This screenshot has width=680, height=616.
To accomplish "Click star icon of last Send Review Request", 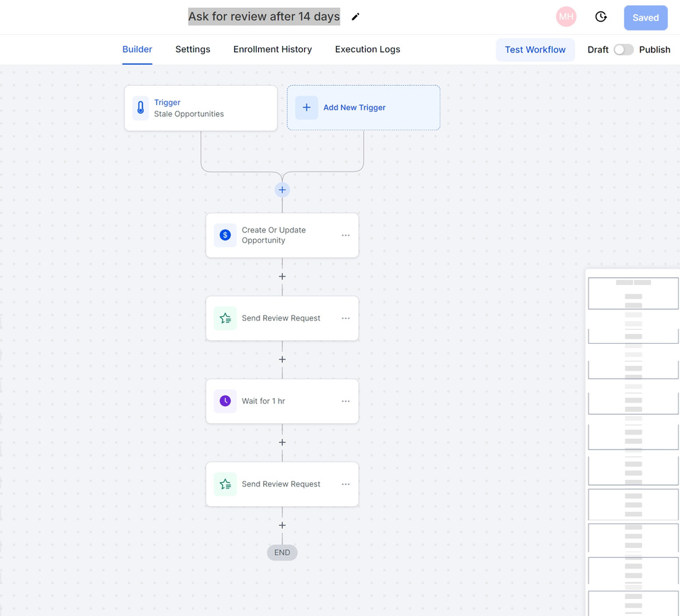I will [x=225, y=483].
